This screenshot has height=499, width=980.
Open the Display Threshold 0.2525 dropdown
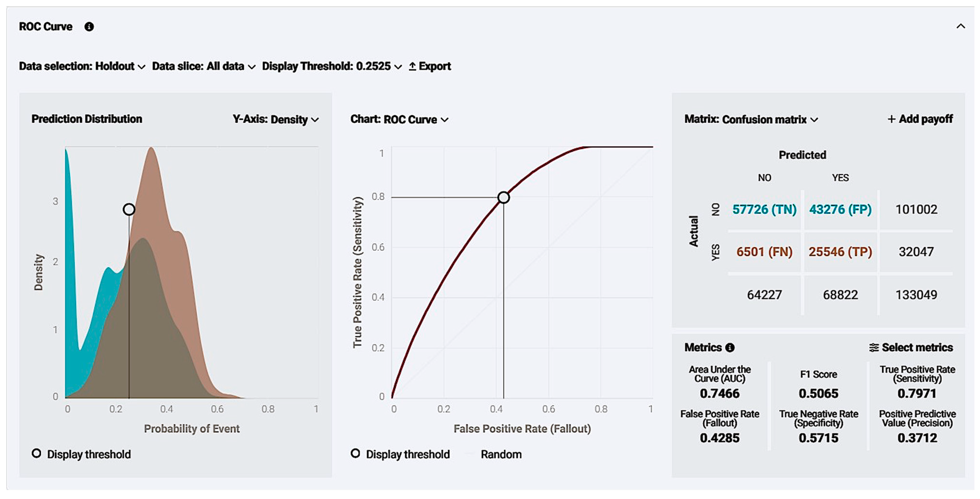point(332,66)
